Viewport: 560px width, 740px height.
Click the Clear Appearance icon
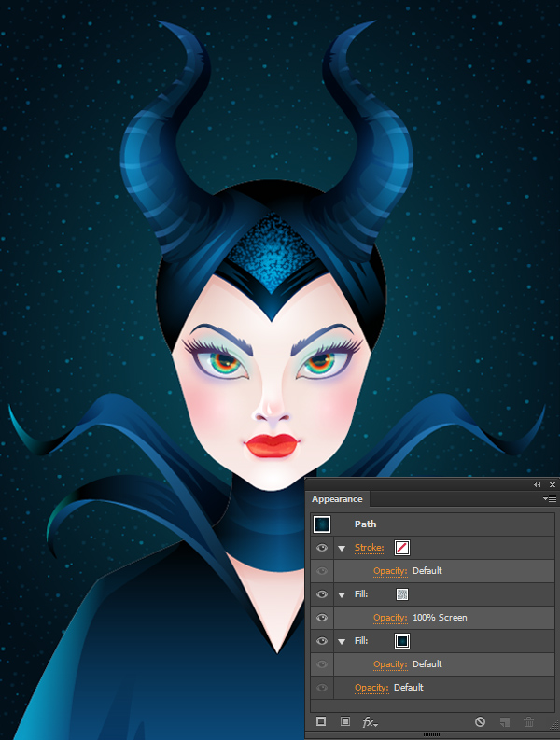tap(481, 721)
